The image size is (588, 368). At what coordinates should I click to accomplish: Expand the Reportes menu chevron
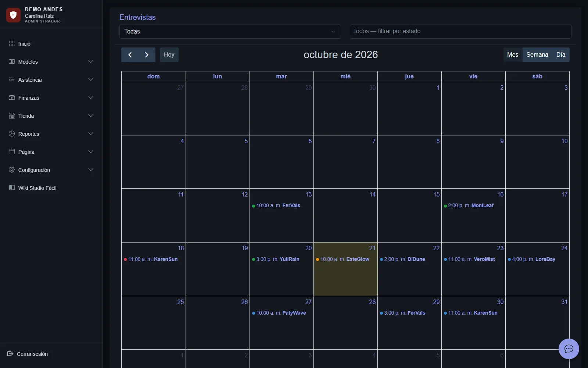[91, 134]
